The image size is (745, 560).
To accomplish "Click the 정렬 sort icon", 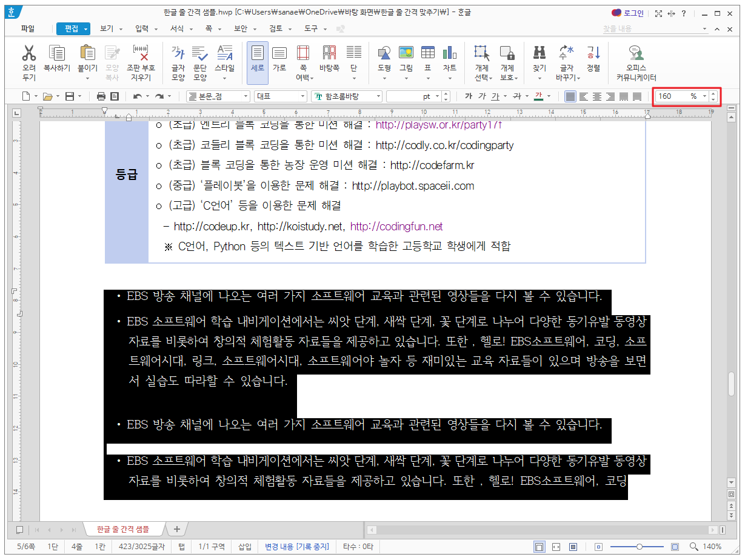I will pyautogui.click(x=593, y=54).
